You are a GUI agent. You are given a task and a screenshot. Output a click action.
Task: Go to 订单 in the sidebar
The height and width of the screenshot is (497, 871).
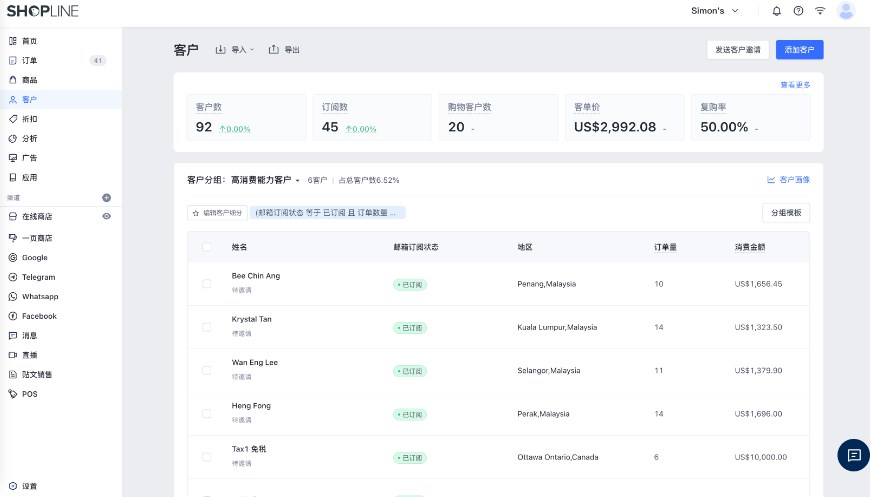(x=30, y=60)
